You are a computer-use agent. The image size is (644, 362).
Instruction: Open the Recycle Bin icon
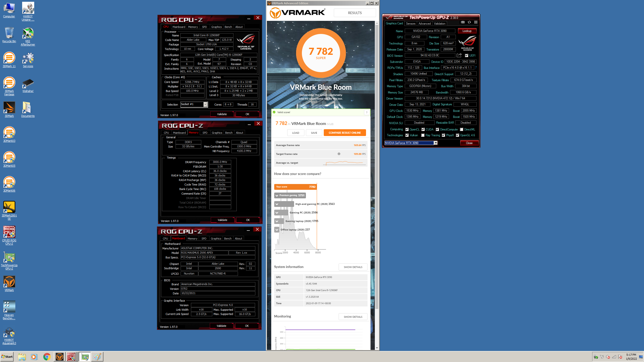point(9,35)
